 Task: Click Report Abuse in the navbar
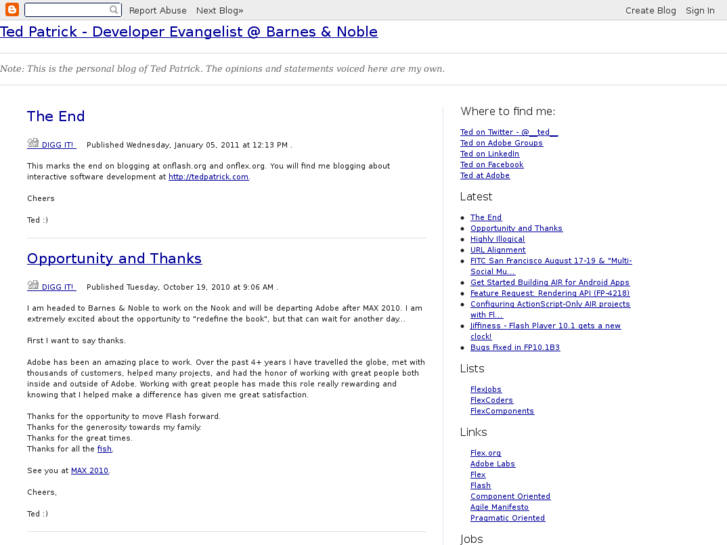click(x=158, y=10)
